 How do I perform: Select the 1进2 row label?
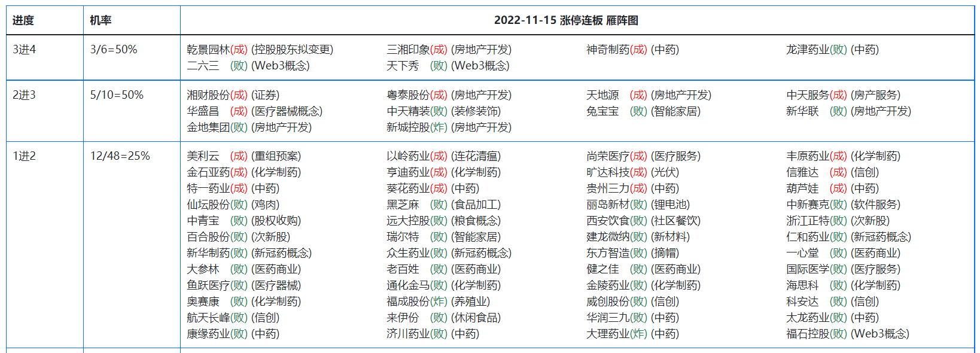point(25,156)
